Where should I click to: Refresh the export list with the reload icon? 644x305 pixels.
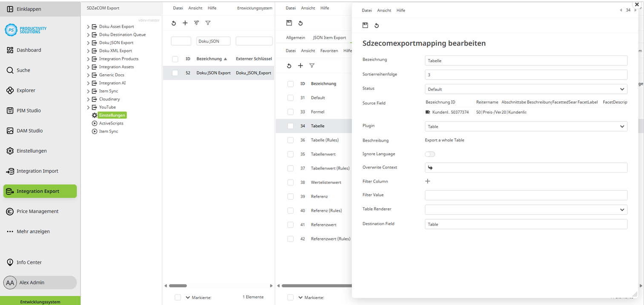tap(173, 23)
